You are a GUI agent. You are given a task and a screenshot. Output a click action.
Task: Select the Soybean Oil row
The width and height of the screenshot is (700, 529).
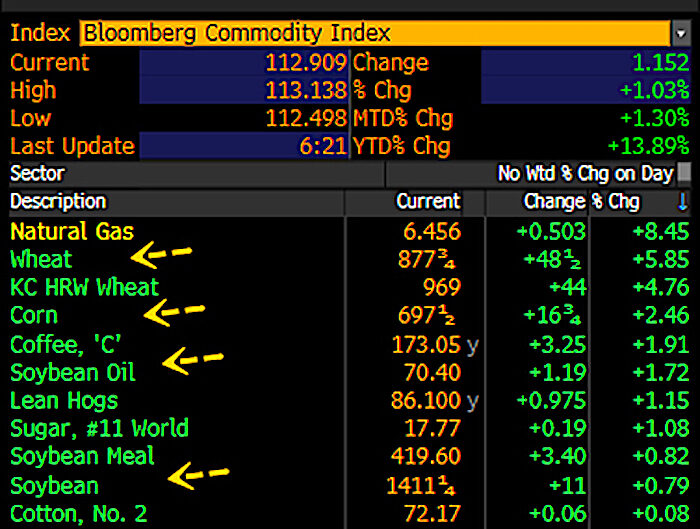click(x=350, y=372)
